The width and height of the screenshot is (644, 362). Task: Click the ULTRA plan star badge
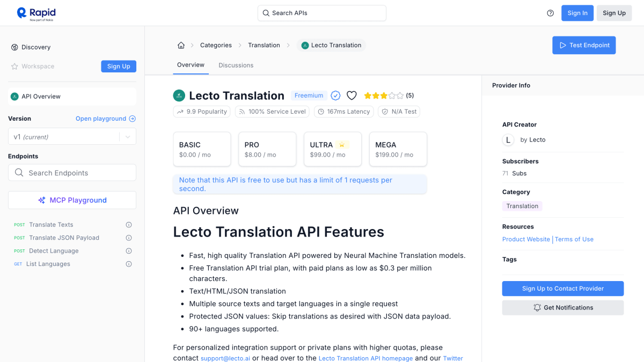[x=343, y=145]
